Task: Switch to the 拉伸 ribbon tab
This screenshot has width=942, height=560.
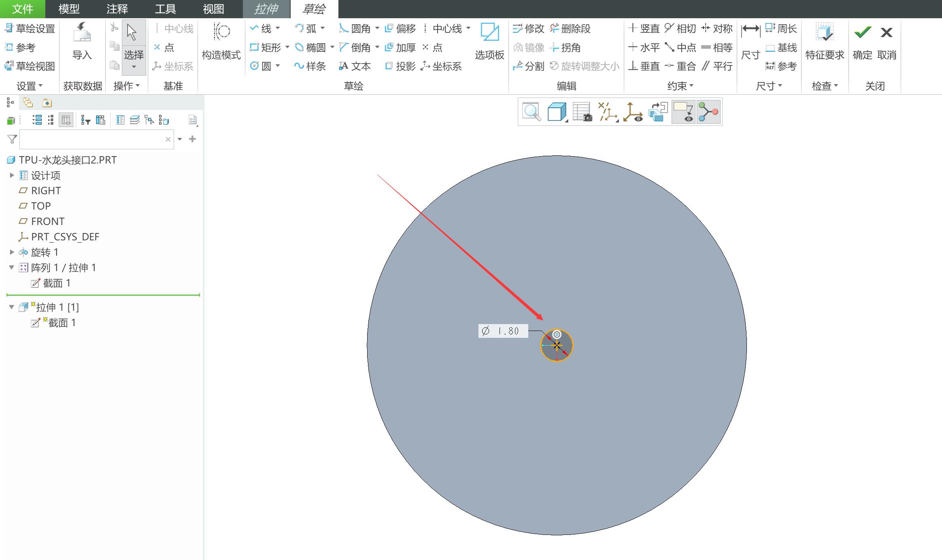Action: pos(266,9)
